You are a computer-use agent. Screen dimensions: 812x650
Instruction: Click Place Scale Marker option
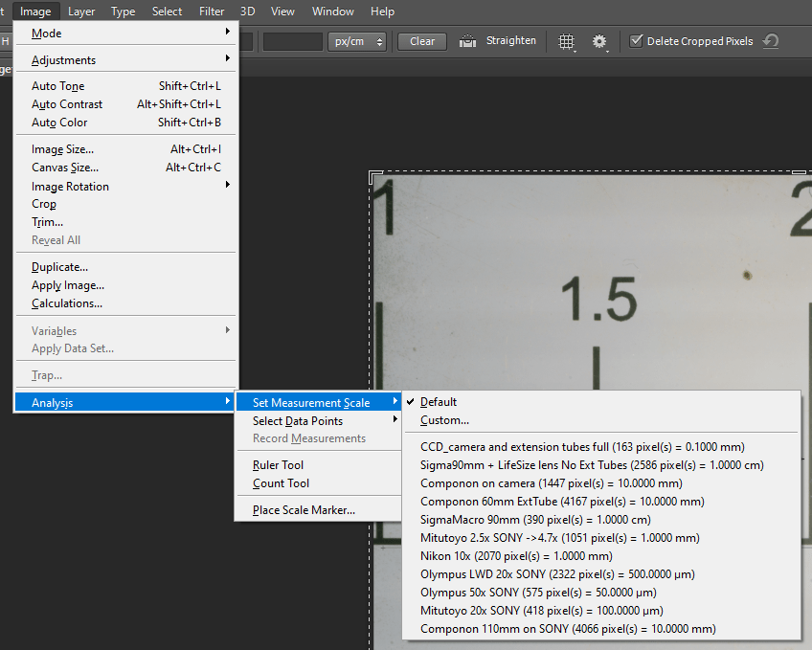point(304,510)
